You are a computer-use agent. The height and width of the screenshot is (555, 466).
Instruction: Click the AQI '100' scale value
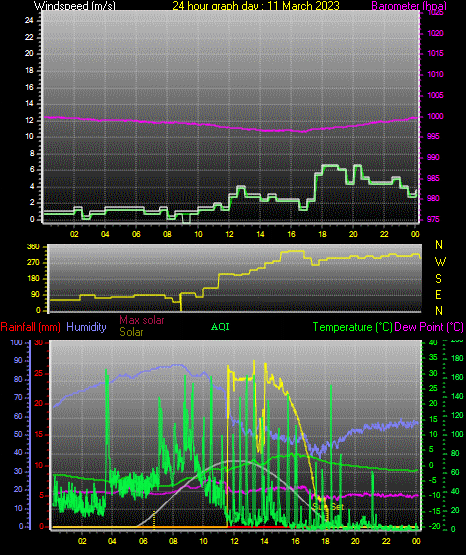457,434
